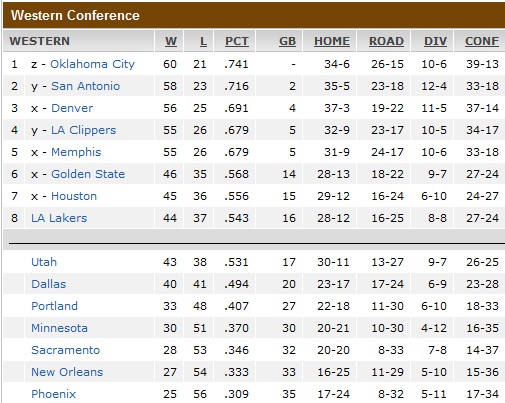
Task: Click the Denver team link
Action: click(x=72, y=108)
